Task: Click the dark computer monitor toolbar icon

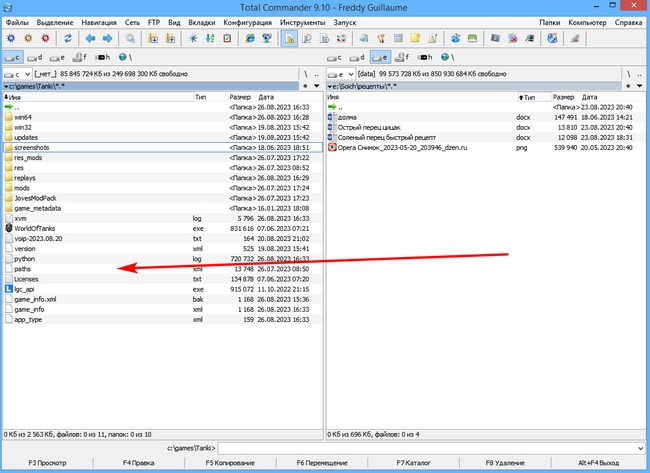Action: (x=529, y=39)
